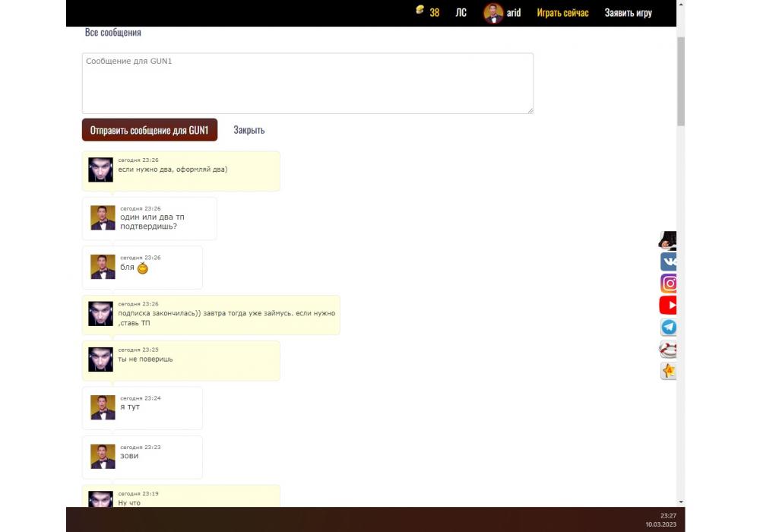Click message text 'зови'
Screen dimensions: 760x532
coord(129,456)
